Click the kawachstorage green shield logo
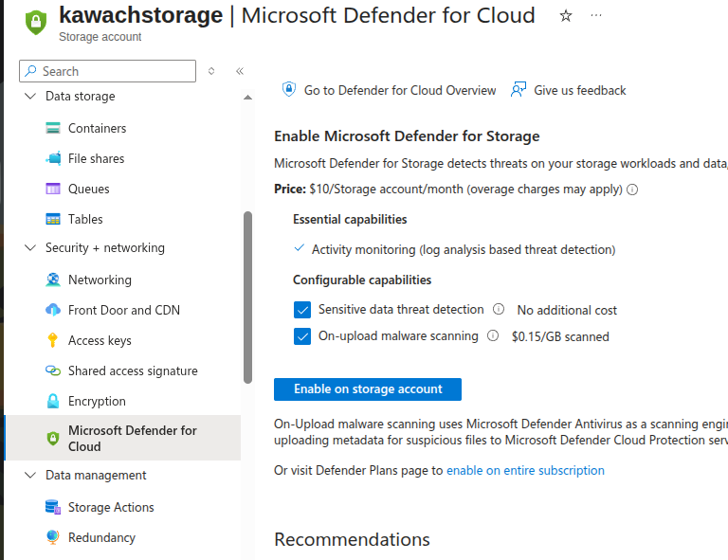This screenshot has width=728, height=560. coord(36,22)
